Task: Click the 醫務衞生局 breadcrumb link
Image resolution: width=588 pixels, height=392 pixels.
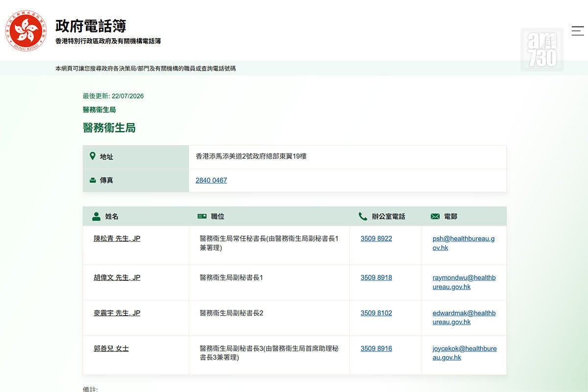Action: point(99,110)
